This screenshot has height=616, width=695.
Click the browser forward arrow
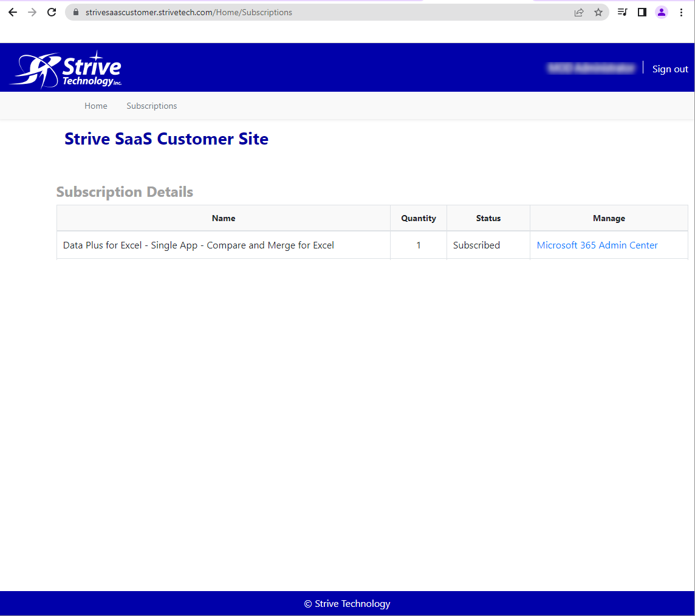(32, 12)
